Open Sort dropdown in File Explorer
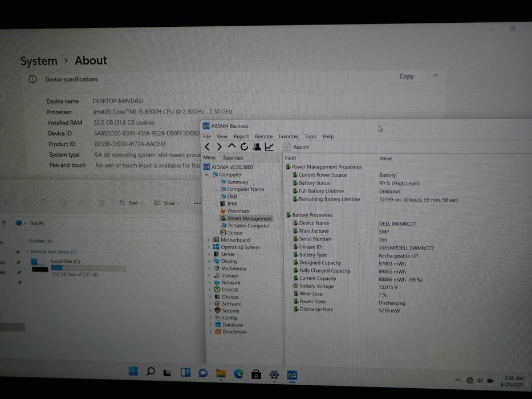This screenshot has height=399, width=532. (131, 203)
